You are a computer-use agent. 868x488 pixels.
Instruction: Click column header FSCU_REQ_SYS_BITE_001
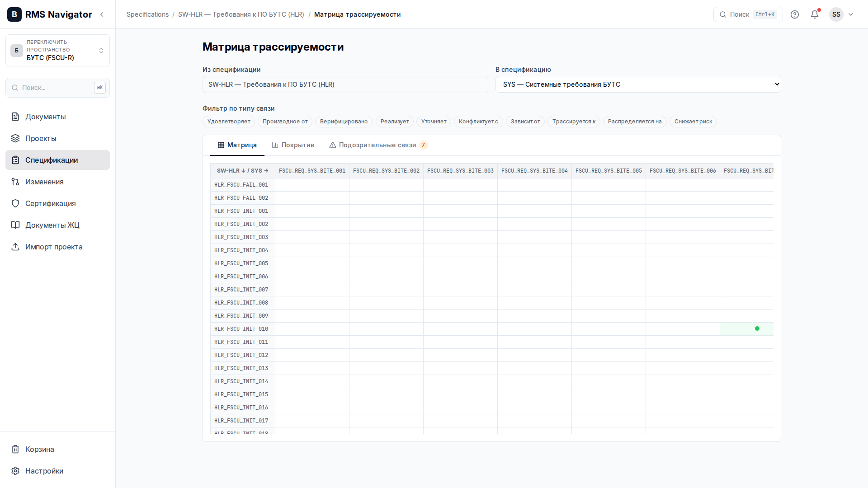[x=312, y=171]
